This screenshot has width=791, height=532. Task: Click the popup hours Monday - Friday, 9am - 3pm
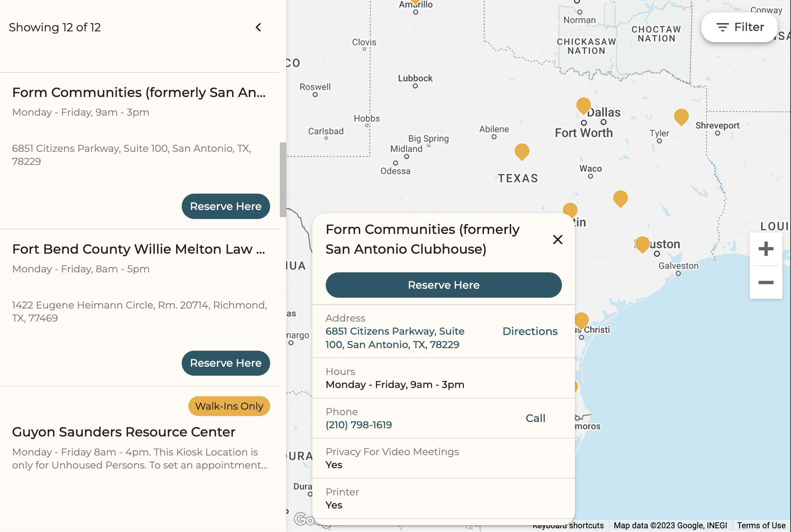tap(395, 385)
